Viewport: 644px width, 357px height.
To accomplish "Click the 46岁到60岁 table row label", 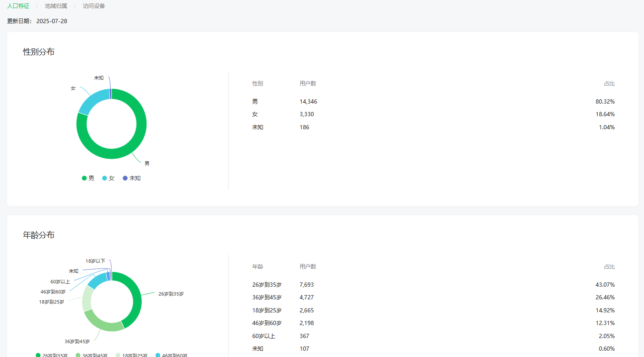I will click(x=267, y=323).
